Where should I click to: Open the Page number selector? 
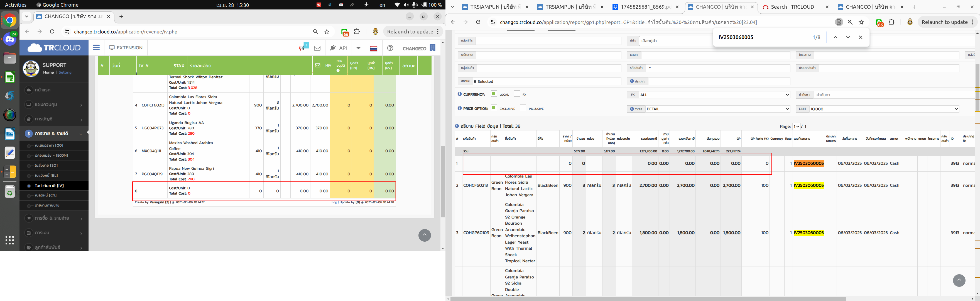pos(797,126)
